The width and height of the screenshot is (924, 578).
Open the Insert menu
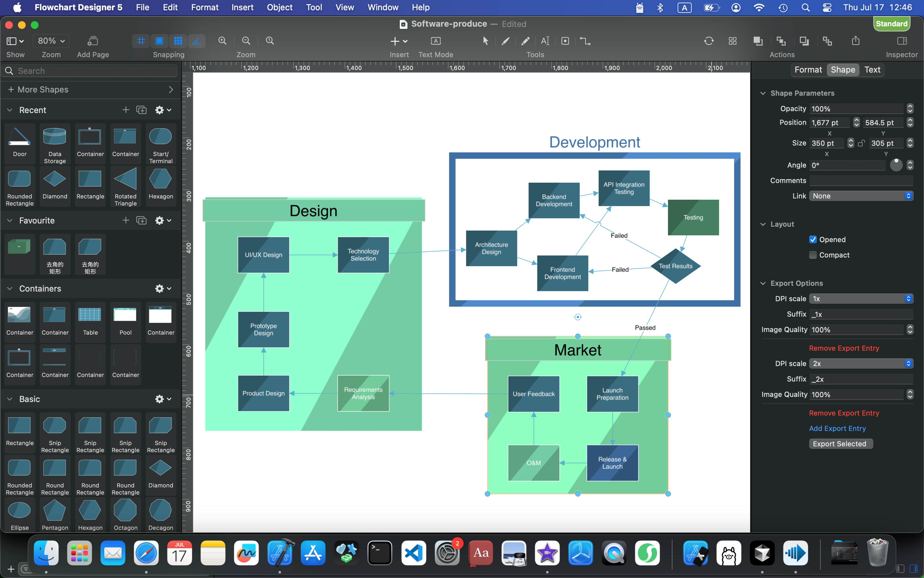[x=242, y=7]
